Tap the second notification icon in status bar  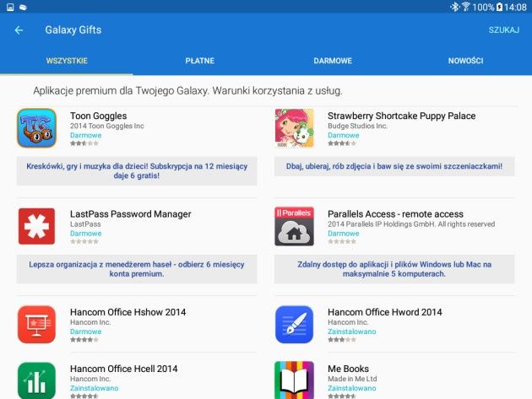click(23, 7)
